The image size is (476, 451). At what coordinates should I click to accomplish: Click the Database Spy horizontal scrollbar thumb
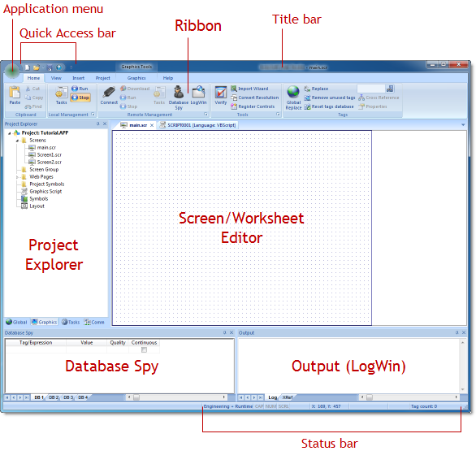point(136,397)
